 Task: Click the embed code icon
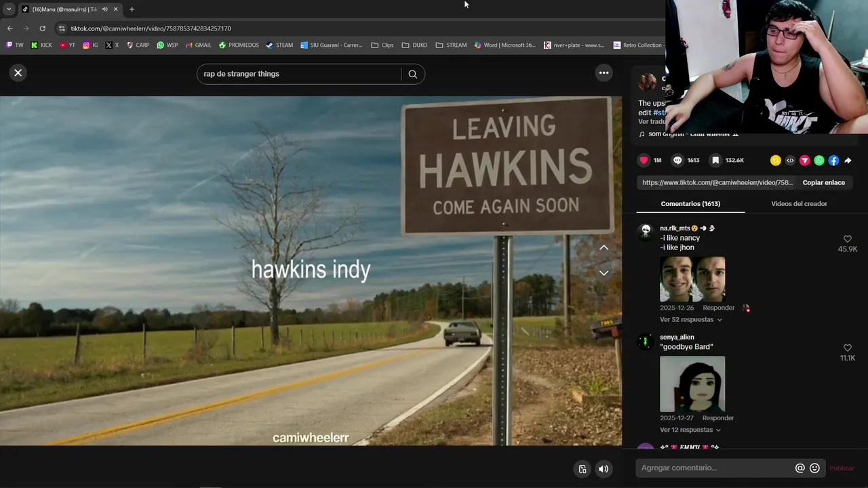click(790, 161)
